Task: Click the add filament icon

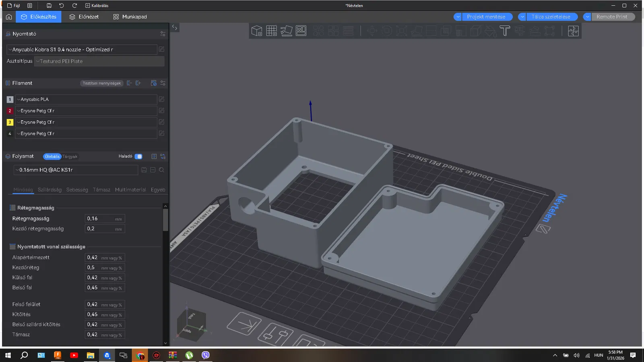Action: 138,83
